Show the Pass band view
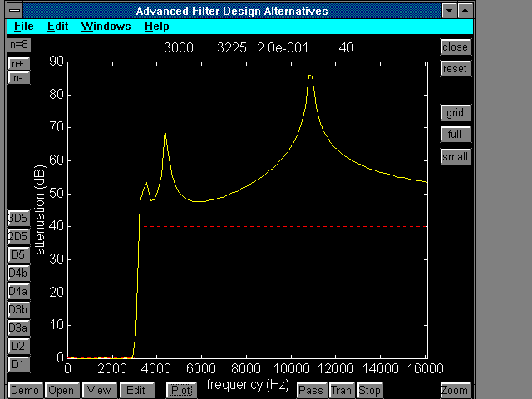This screenshot has width=532, height=399. tap(311, 390)
